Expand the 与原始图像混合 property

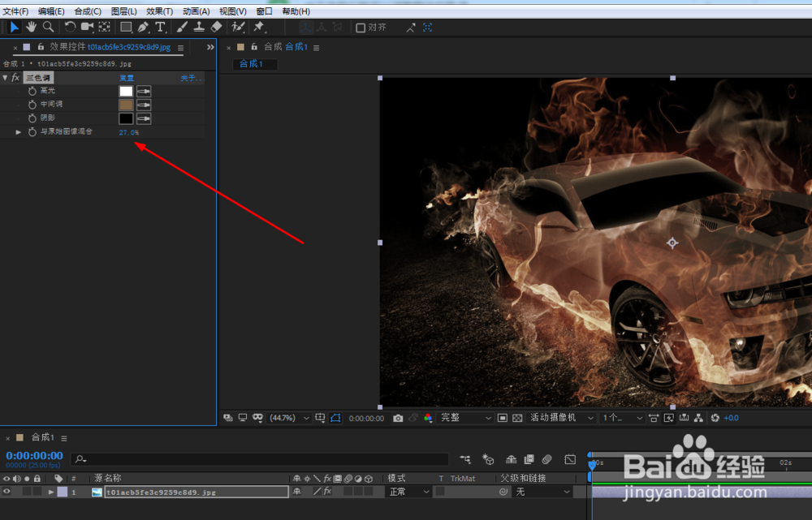tap(18, 132)
